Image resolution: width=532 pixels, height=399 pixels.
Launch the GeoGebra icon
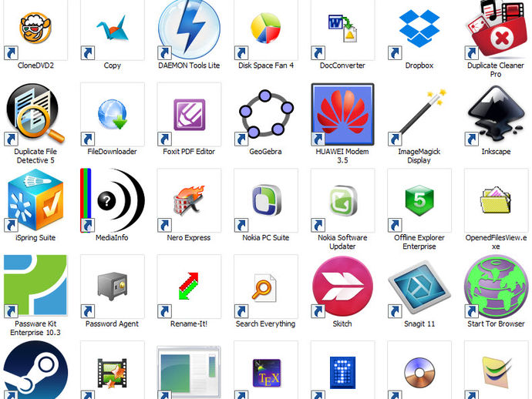[x=266, y=114]
